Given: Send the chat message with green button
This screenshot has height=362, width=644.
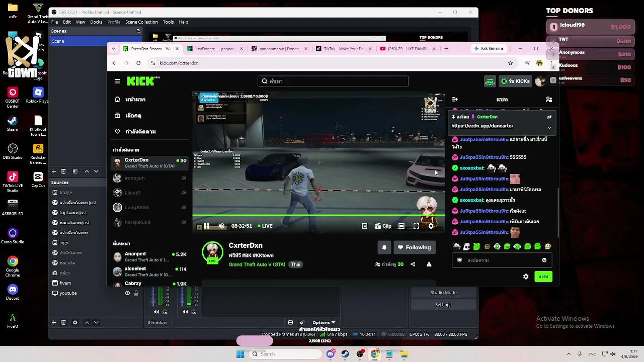Looking at the screenshot, I should [x=543, y=277].
